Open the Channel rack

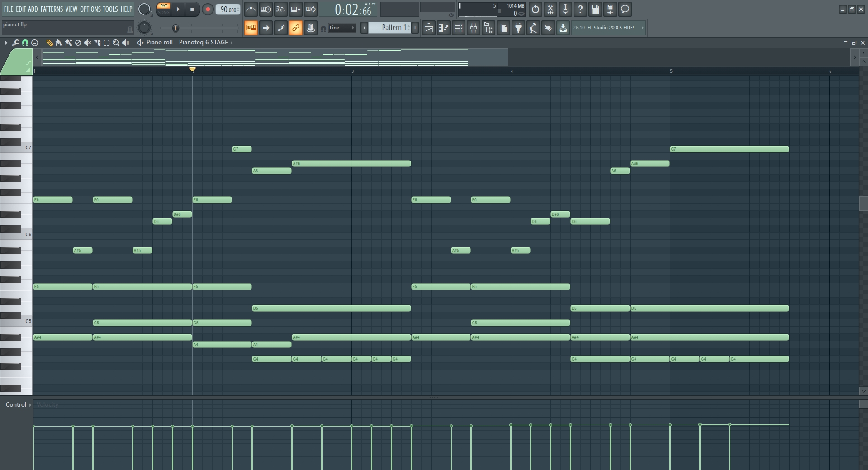459,28
